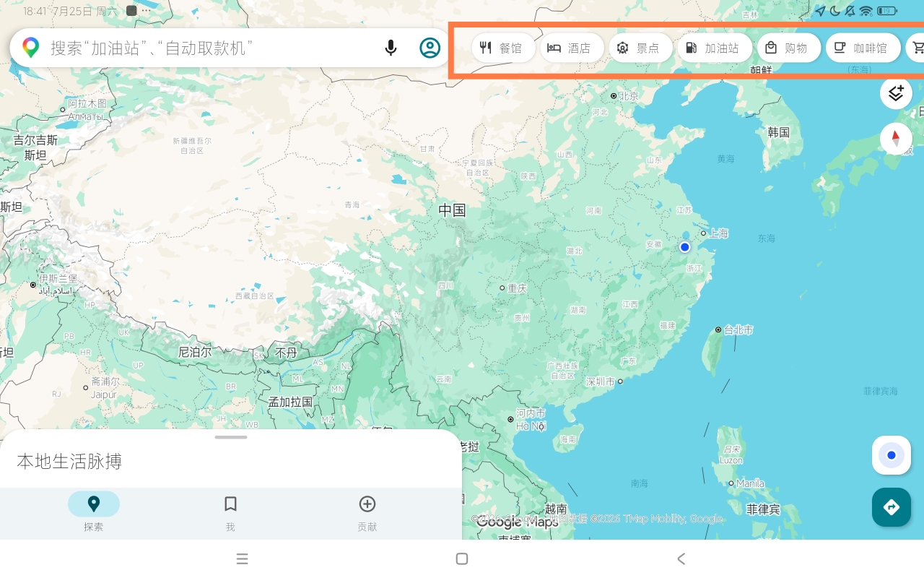Tap the blue current location dot on map
The height and width of the screenshot is (578, 924).
[x=685, y=247]
